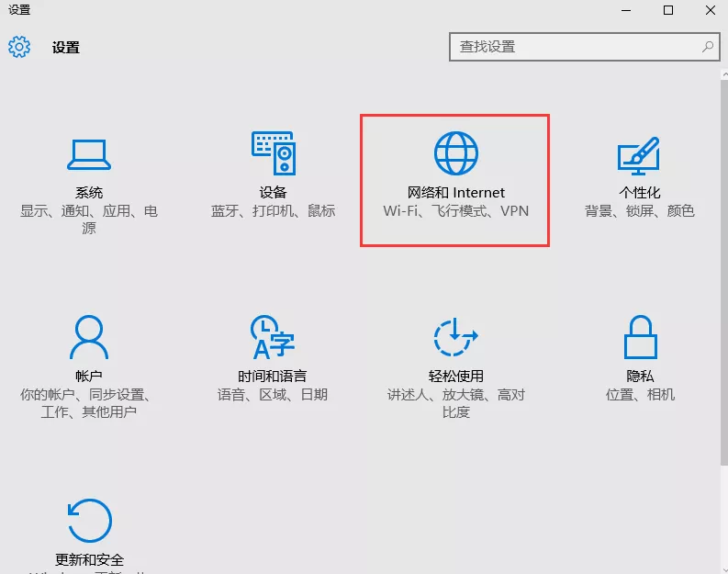Image resolution: width=728 pixels, height=574 pixels.
Task: Select the 时间和语言 label
Action: [273, 377]
